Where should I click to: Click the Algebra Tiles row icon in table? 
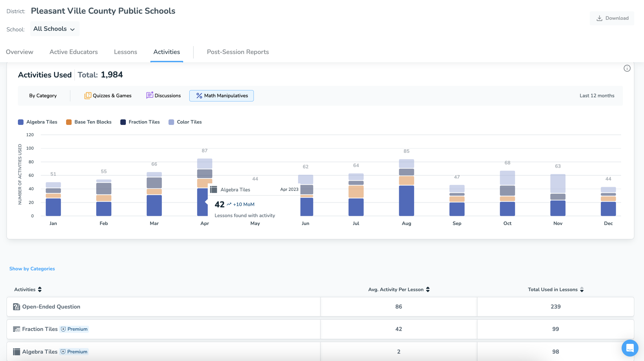tap(16, 352)
